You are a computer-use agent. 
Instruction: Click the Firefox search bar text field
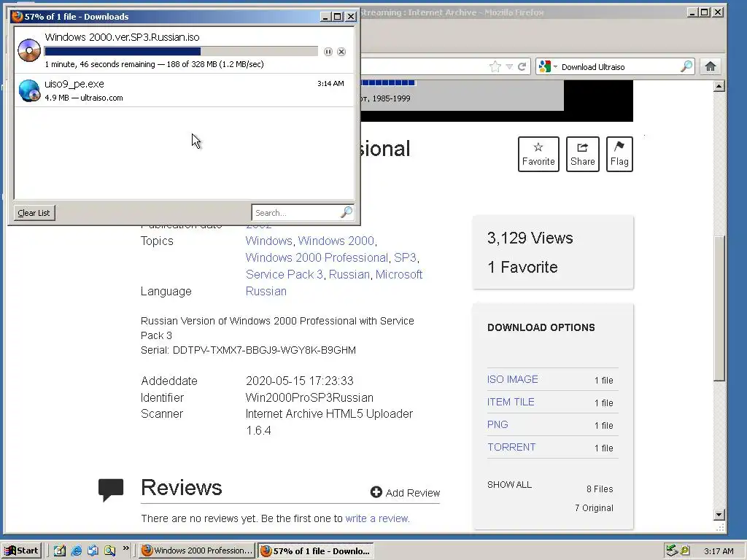(x=619, y=66)
